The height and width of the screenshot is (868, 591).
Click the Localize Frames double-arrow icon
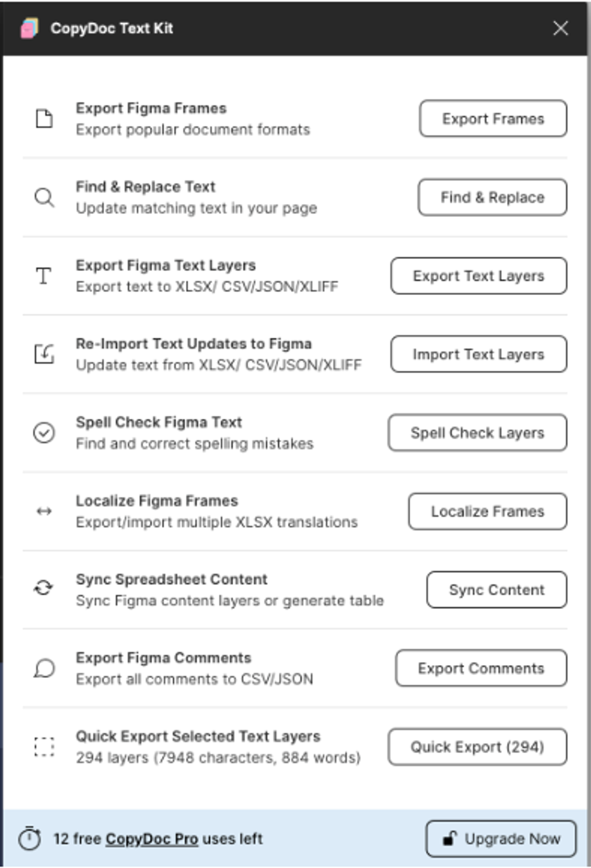pyautogui.click(x=43, y=511)
